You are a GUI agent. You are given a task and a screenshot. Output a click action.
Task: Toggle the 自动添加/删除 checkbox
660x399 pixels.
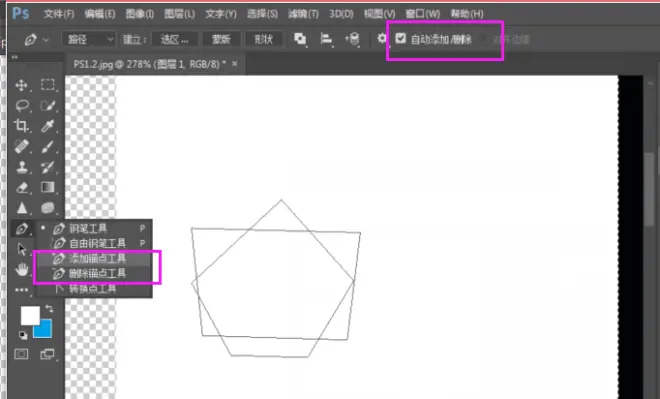(x=400, y=39)
